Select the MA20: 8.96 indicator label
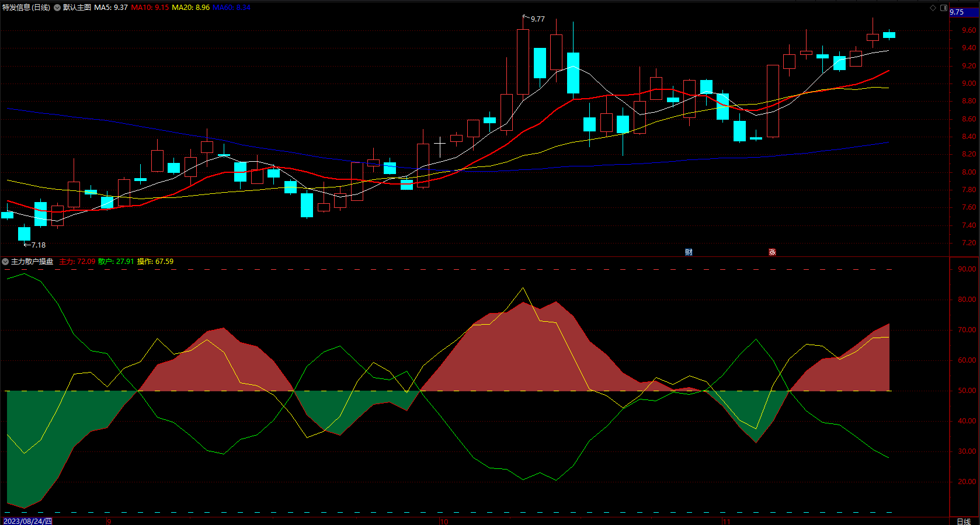980x525 pixels. coord(191,8)
